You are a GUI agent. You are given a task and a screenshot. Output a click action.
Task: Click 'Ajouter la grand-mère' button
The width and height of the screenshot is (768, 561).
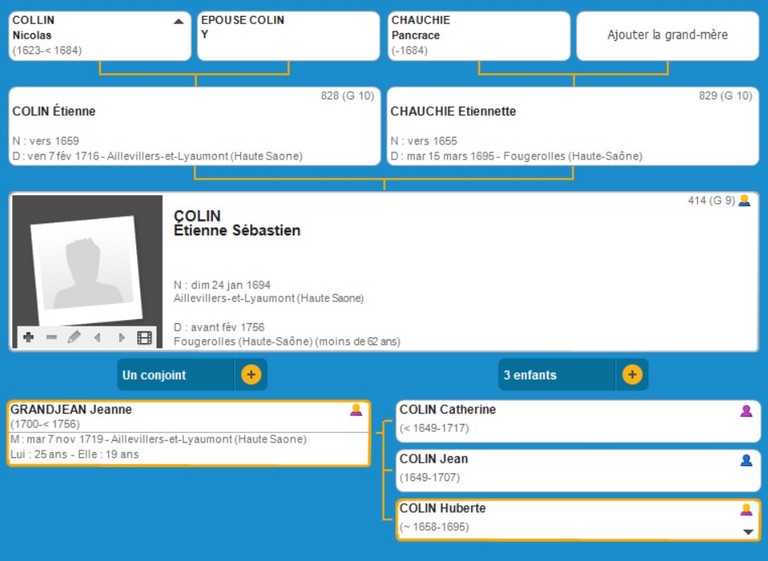tap(667, 35)
